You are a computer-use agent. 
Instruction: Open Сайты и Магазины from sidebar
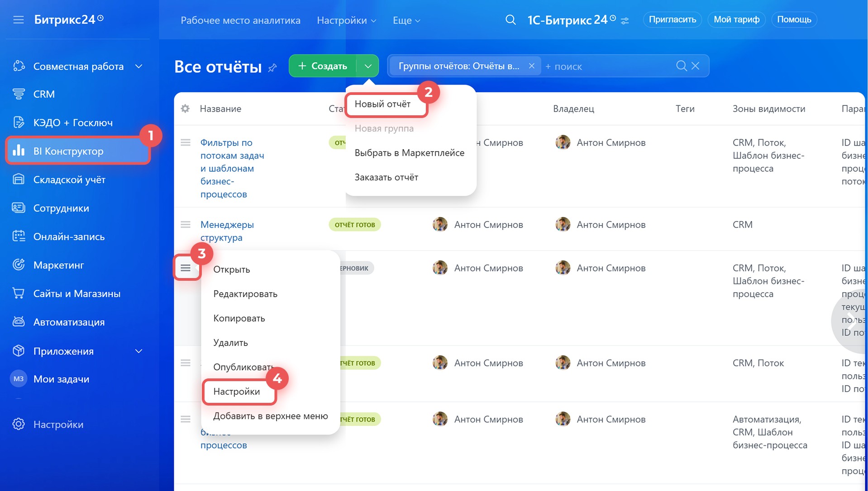coord(76,294)
